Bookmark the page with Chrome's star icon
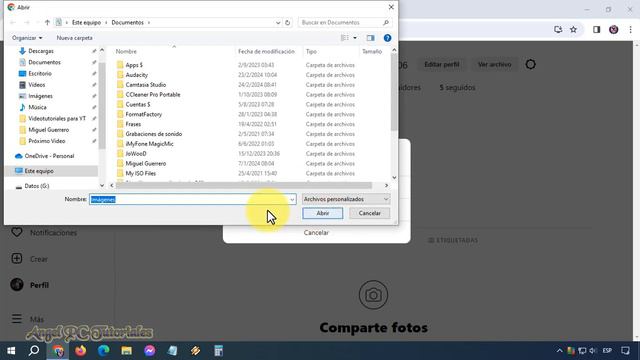This screenshot has height=360, width=640. pyautogui.click(x=573, y=29)
